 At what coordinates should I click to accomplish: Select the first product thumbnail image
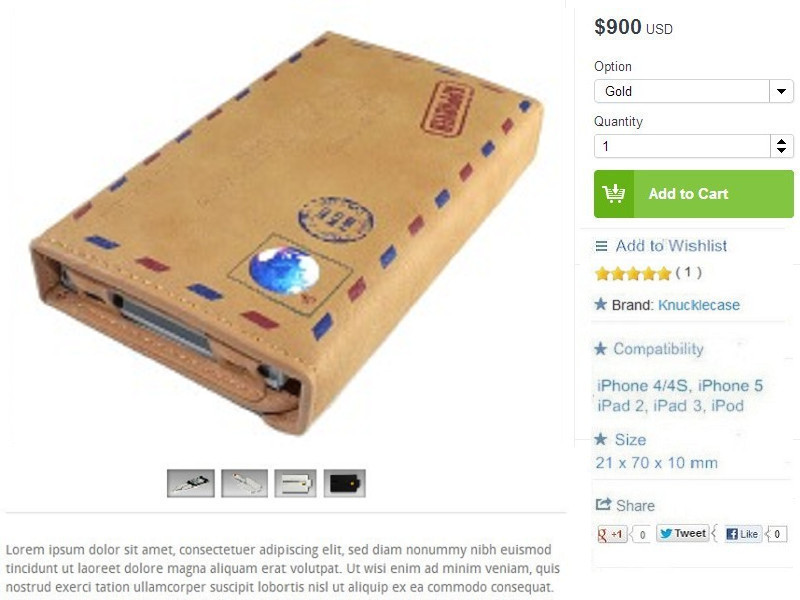point(191,483)
